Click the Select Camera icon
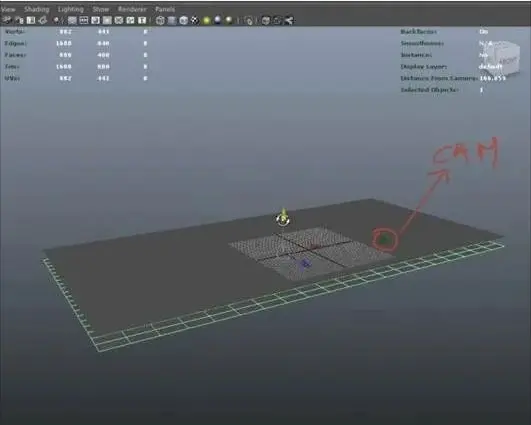Image resolution: width=531 pixels, height=425 pixels. pyautogui.click(x=7, y=21)
